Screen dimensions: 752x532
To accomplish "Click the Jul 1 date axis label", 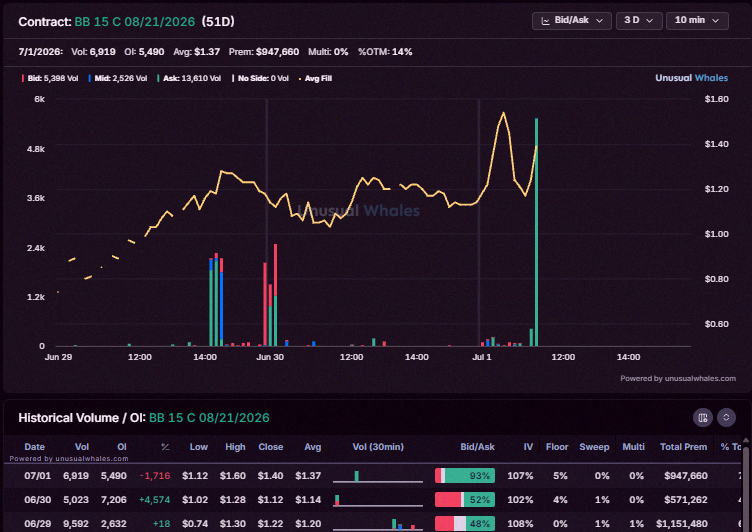I will (482, 357).
